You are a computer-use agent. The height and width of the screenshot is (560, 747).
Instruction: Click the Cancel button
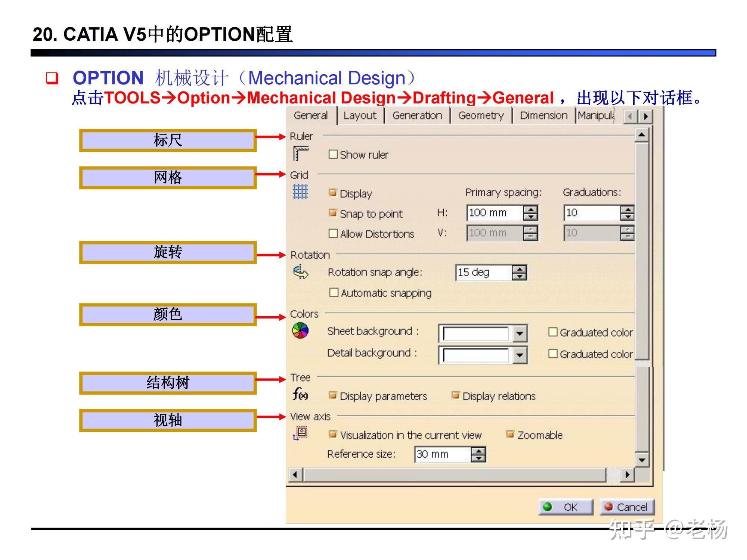627,507
